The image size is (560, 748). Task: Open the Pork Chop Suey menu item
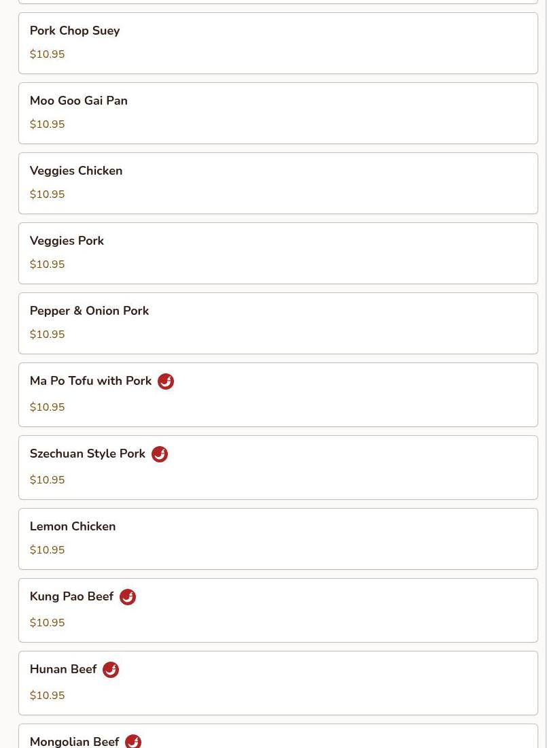coord(279,43)
